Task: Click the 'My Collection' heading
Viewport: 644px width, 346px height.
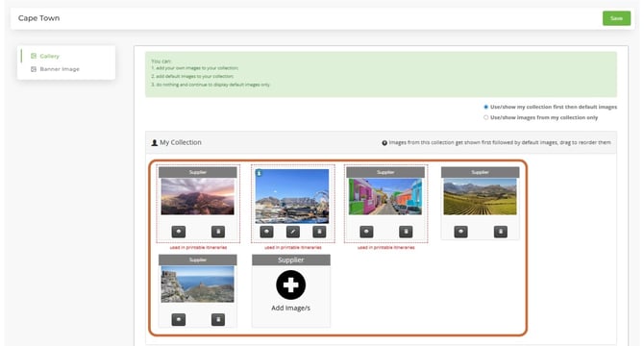Action: tap(181, 142)
